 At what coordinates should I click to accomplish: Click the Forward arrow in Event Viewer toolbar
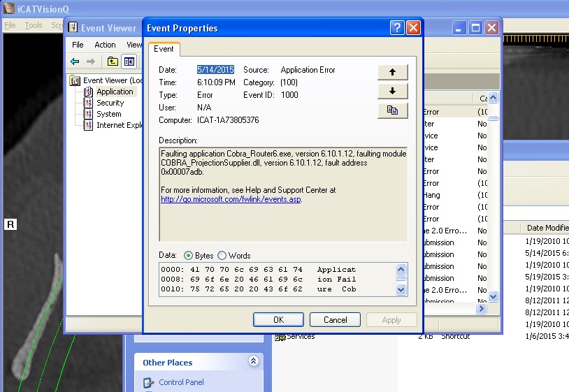pos(91,61)
